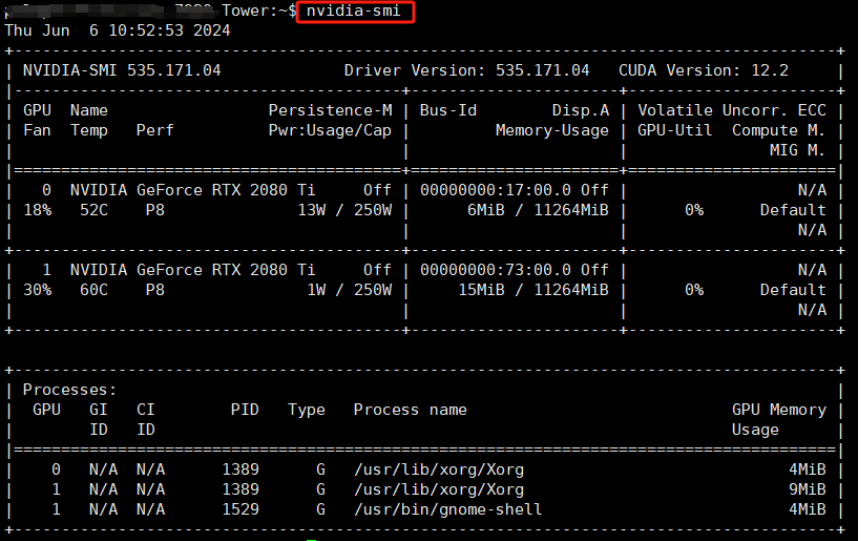Click the 1W / 250W power usage value
The width and height of the screenshot is (862, 541).
click(348, 290)
